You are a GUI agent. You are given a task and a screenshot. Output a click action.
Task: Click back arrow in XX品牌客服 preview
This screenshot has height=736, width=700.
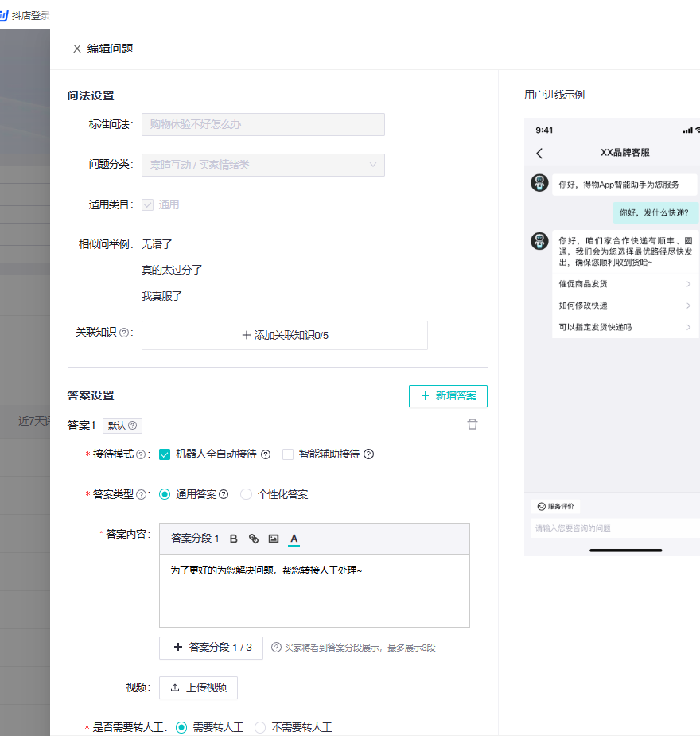point(539,153)
